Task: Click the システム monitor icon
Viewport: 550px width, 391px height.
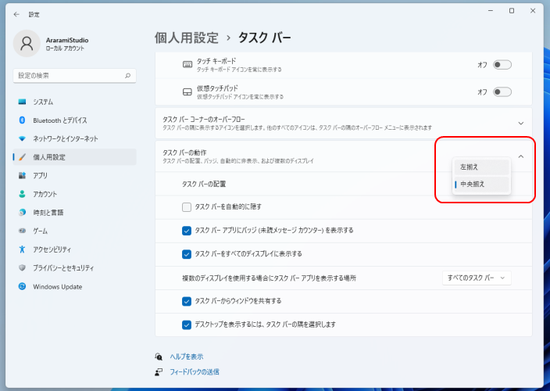Action: tap(22, 102)
